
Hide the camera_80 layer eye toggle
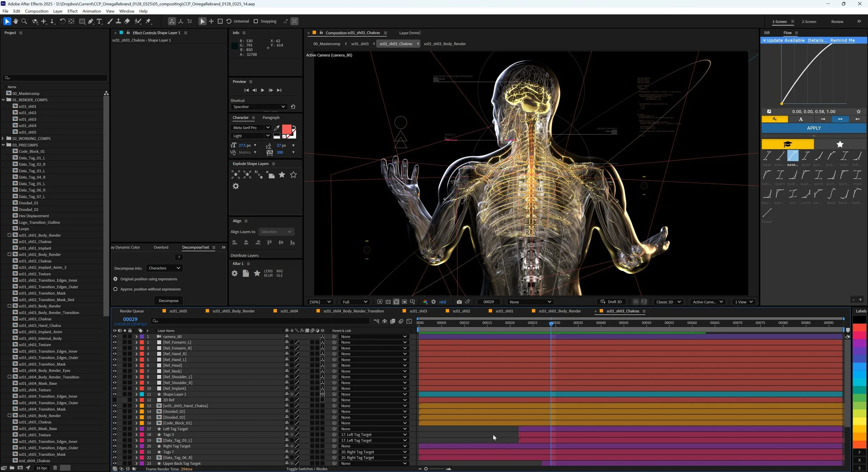pos(115,337)
